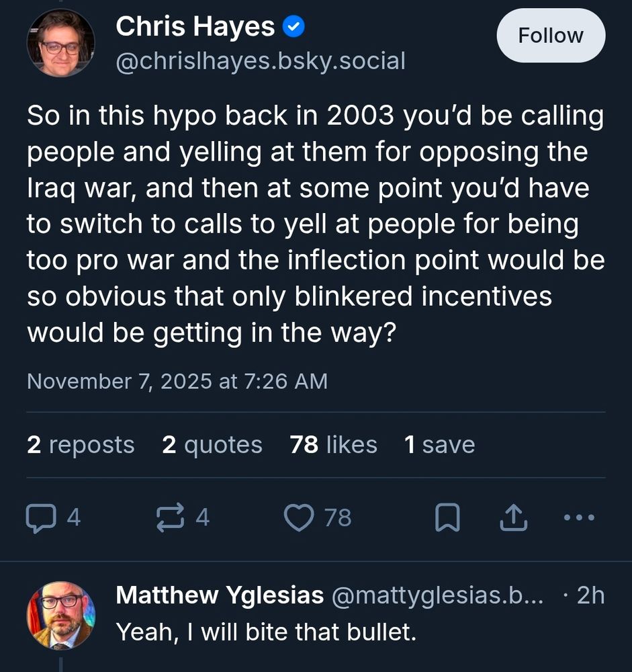Follow Chris Hayes

point(551,36)
